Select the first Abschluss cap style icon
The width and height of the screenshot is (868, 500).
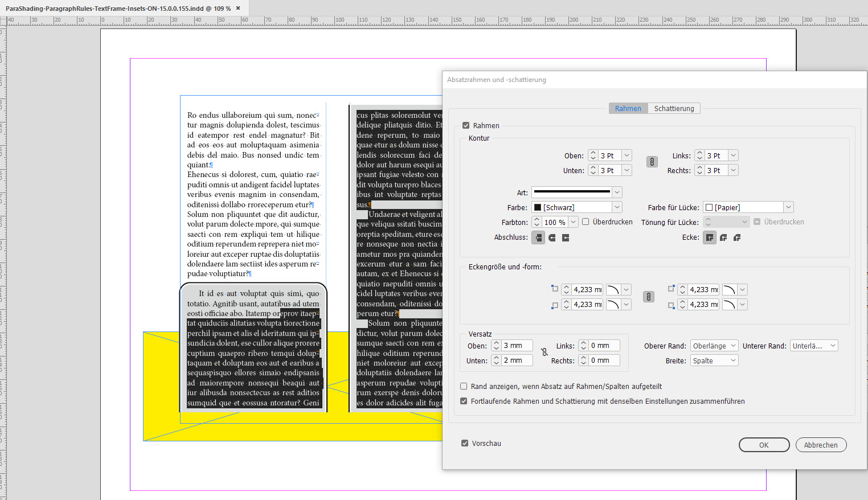point(538,237)
